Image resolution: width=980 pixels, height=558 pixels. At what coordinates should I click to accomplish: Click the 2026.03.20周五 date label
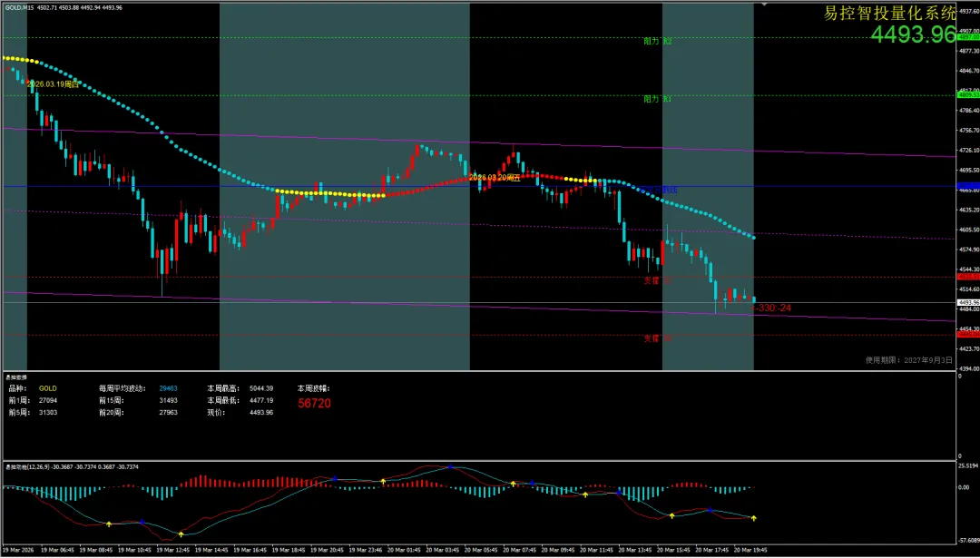495,178
